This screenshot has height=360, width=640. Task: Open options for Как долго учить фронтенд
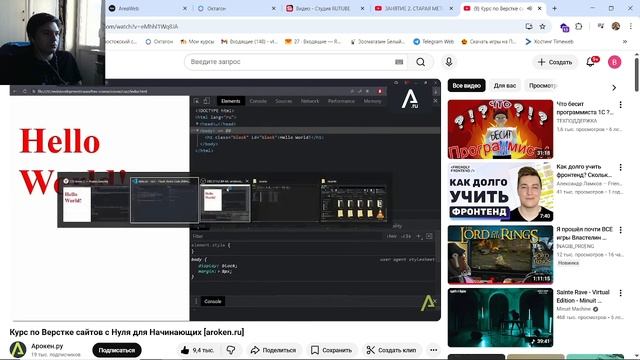pos(620,167)
